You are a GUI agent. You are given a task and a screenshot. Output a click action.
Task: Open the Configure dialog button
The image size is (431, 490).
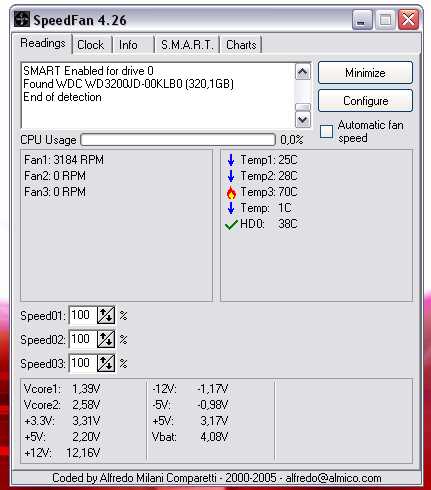[365, 101]
